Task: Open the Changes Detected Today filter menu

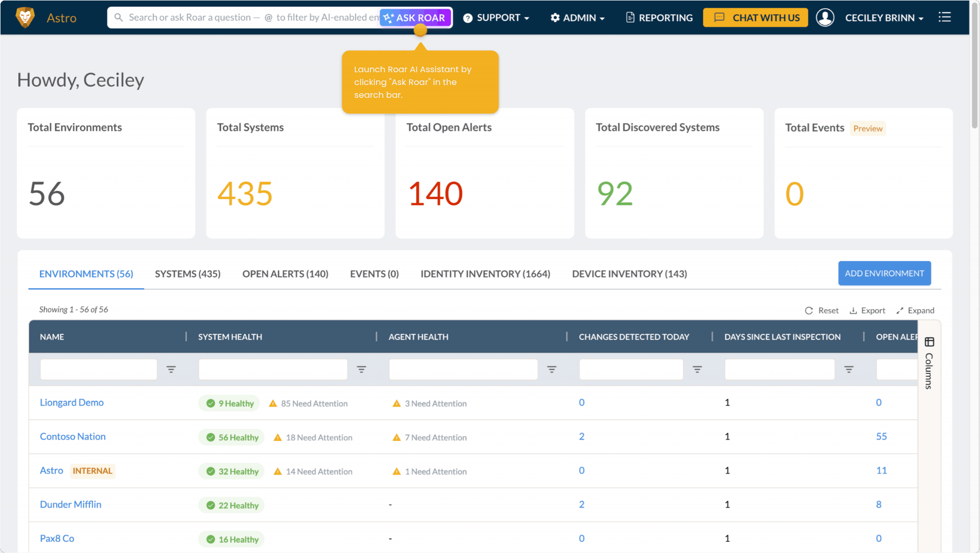Action: pyautogui.click(x=697, y=369)
